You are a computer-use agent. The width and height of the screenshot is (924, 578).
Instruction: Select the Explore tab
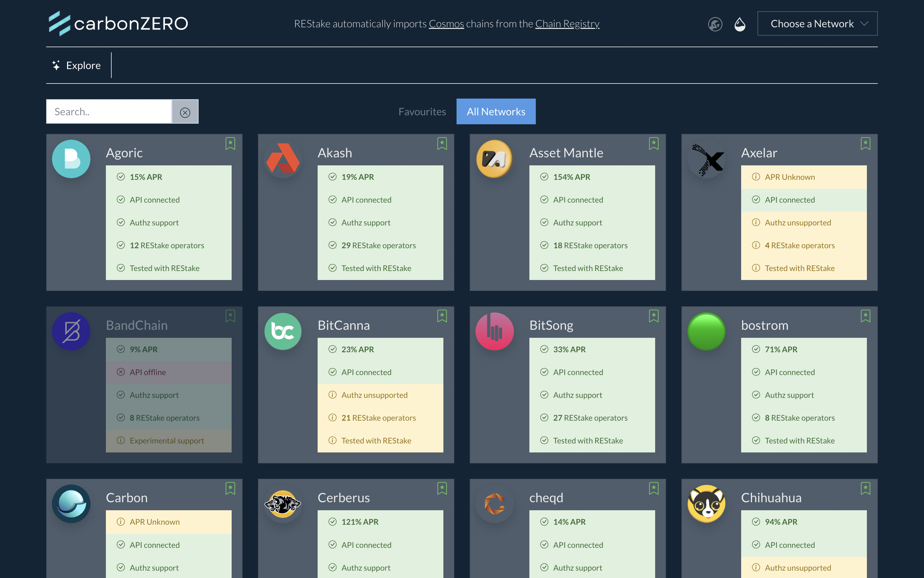[76, 66]
